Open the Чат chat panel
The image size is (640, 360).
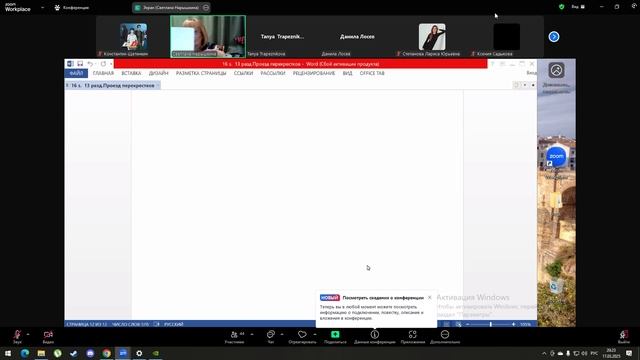[x=271, y=337]
